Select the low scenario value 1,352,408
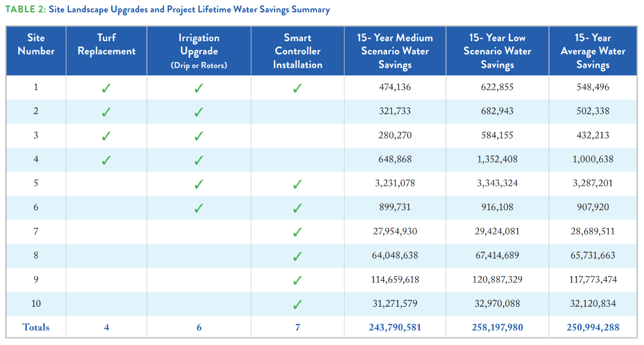The height and width of the screenshot is (345, 644). pos(497,160)
